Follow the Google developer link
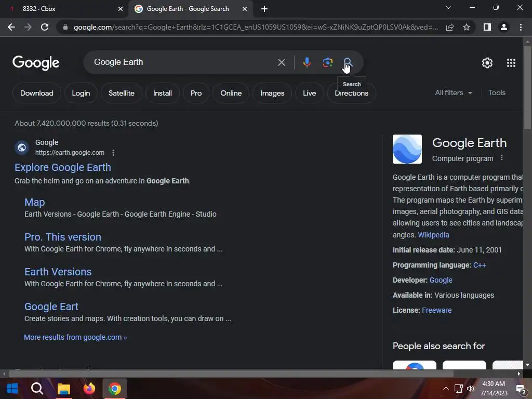This screenshot has height=399, width=532. 441,280
